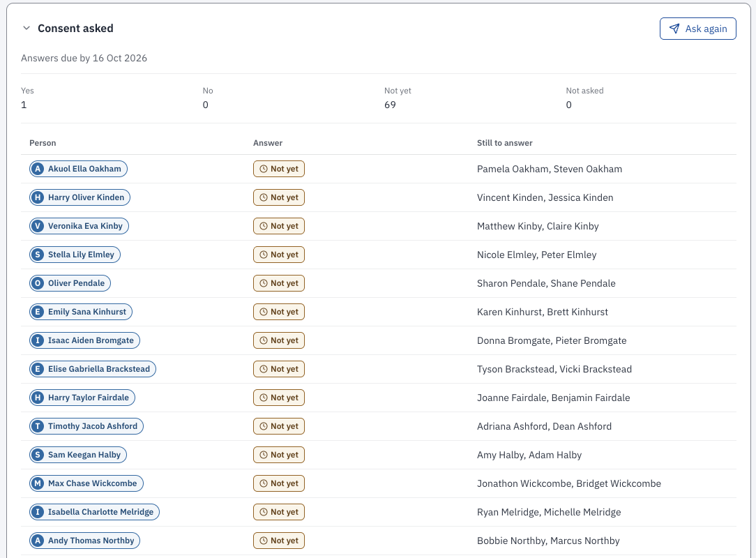This screenshot has height=558, width=756.
Task: Click the clock icon in Max Wickcombe's answer
Action: pyautogui.click(x=264, y=483)
